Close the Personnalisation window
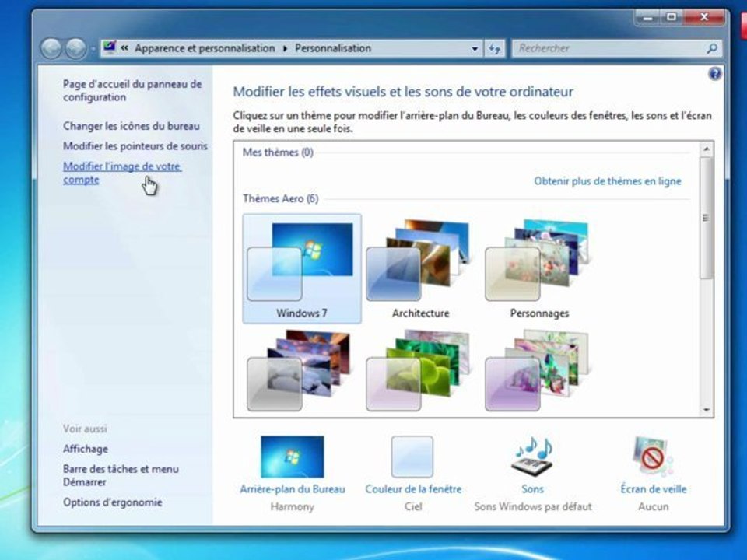This screenshot has height=560, width=747. [x=704, y=18]
